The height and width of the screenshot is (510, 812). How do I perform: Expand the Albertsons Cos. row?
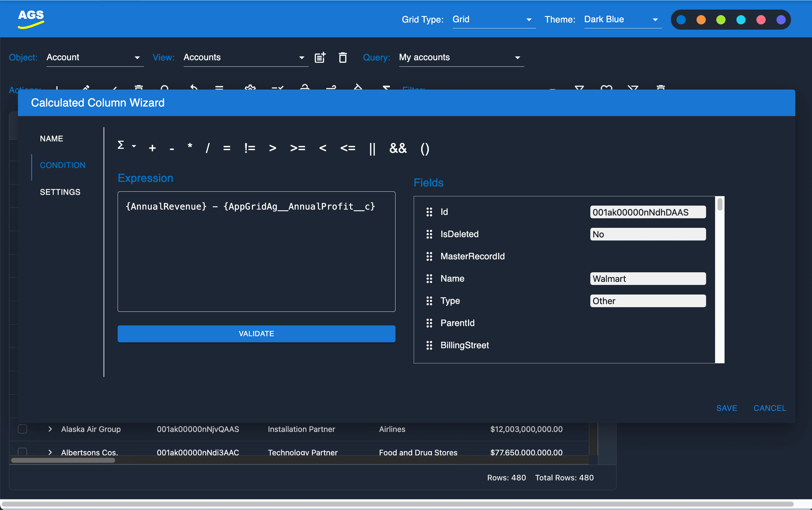[50, 452]
